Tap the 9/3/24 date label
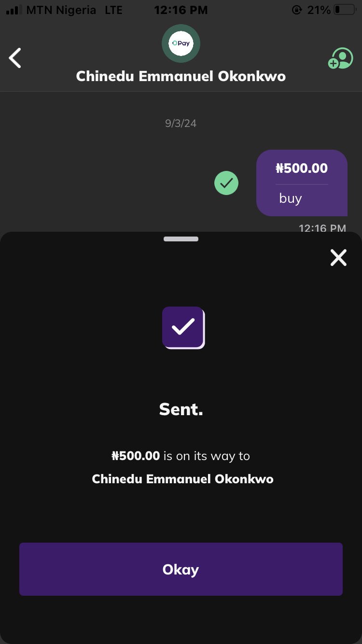 click(181, 123)
